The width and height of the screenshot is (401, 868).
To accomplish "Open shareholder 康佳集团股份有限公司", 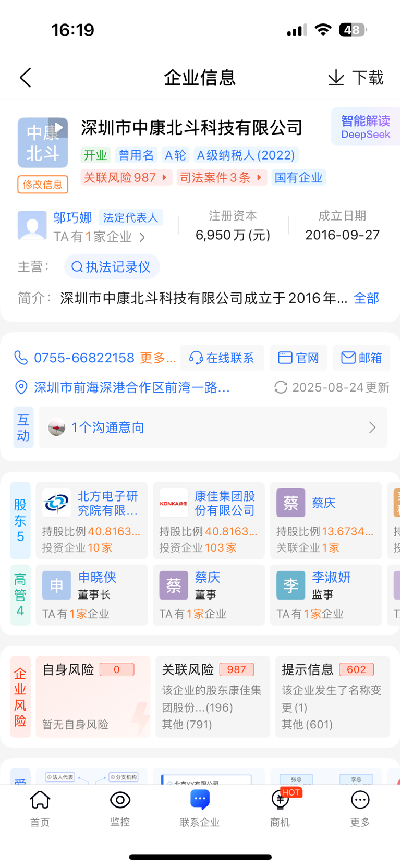I will click(209, 520).
